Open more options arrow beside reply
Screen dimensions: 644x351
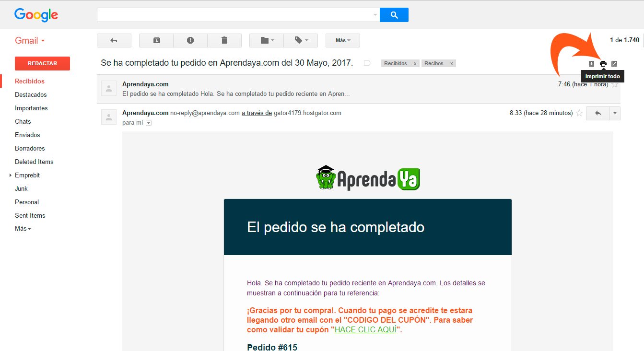[x=615, y=113]
